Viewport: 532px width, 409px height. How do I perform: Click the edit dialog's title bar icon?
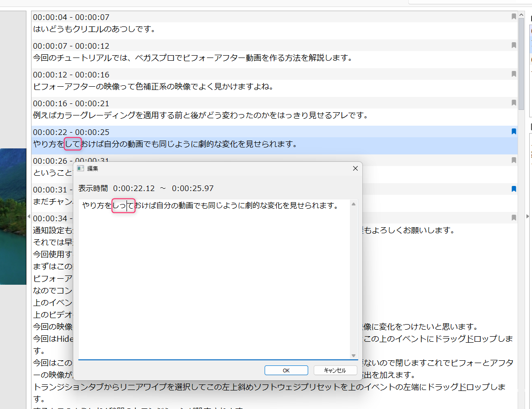[81, 168]
